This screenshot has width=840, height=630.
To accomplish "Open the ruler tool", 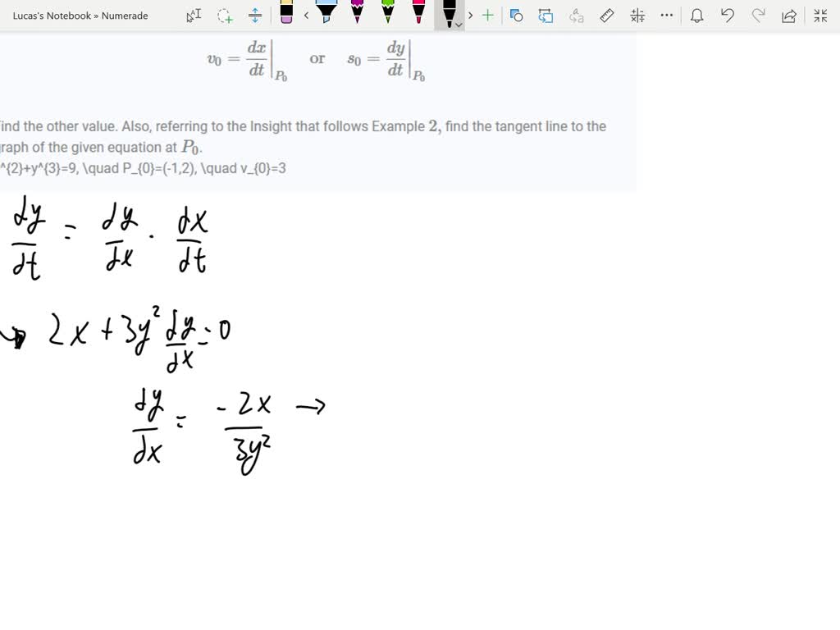I will (x=606, y=14).
